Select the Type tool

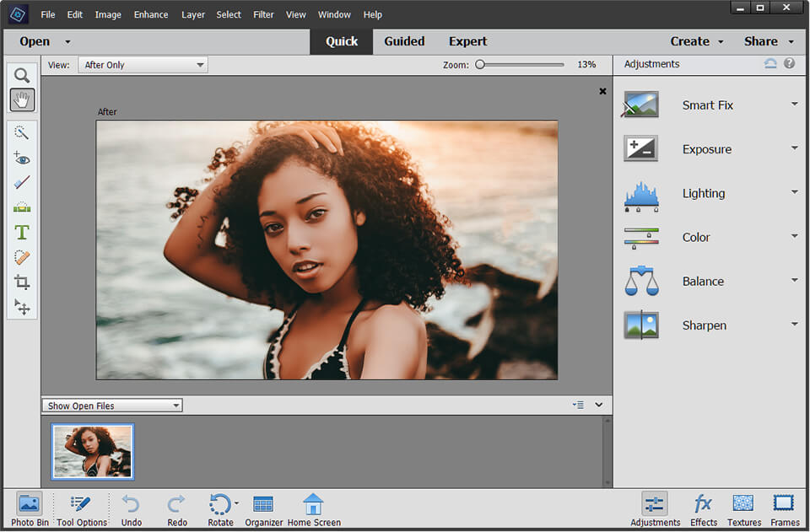coord(22,233)
